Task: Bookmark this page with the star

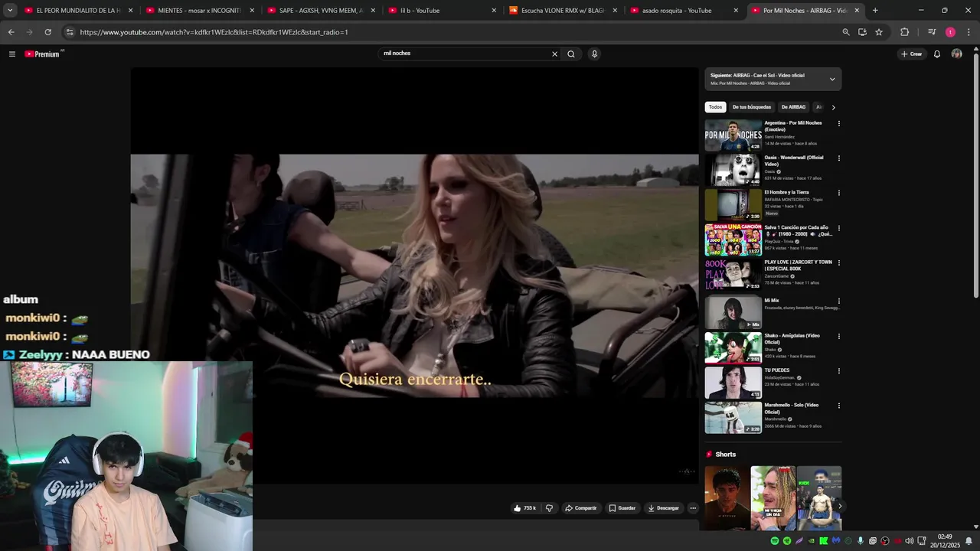Action: 879,32
